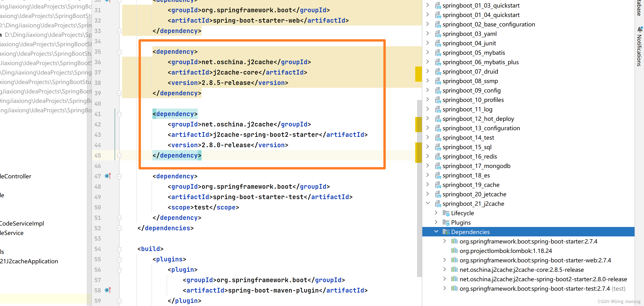Toggle the code fold marker on line 41
This screenshot has height=306, width=644.
pos(119,114)
